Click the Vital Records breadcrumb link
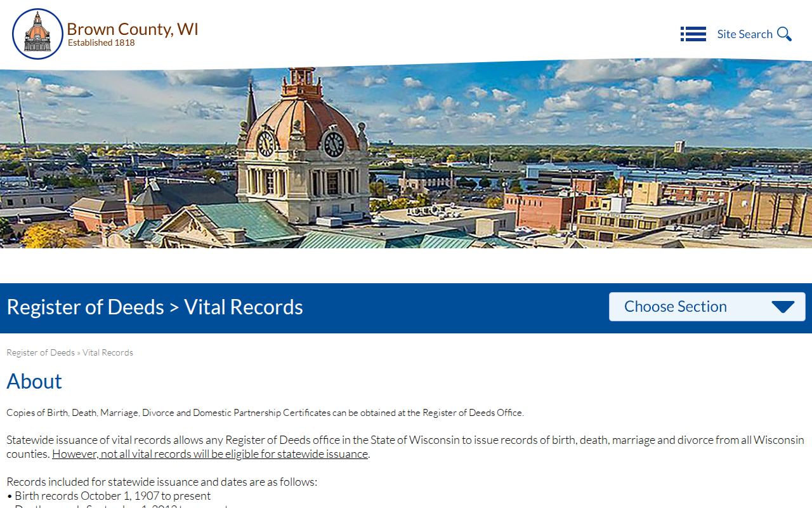812x508 pixels. pyautogui.click(x=108, y=352)
